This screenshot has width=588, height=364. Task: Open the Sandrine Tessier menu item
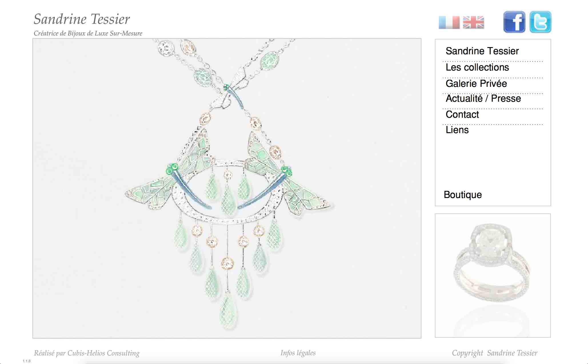482,51
